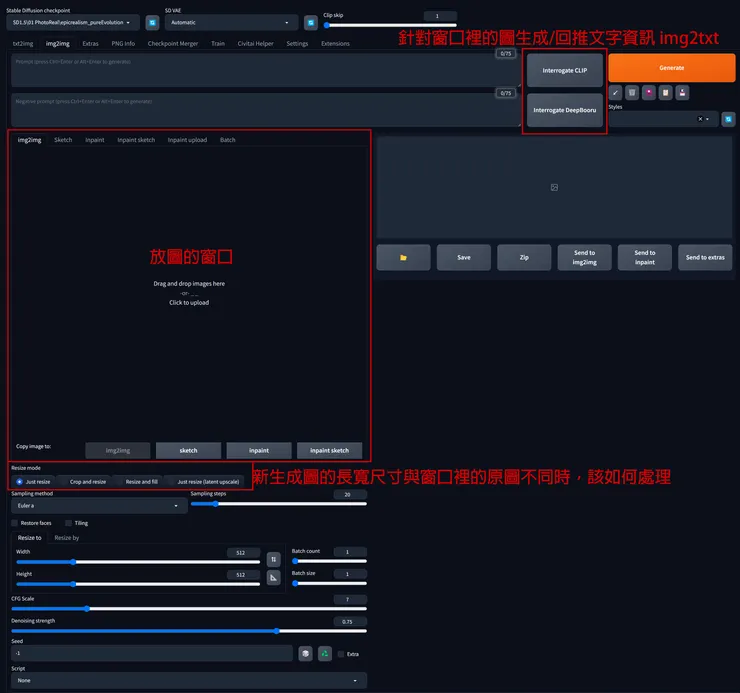Click the triangle ruler icon beside Height
Viewport: 740px width, 693px height.
[274, 577]
